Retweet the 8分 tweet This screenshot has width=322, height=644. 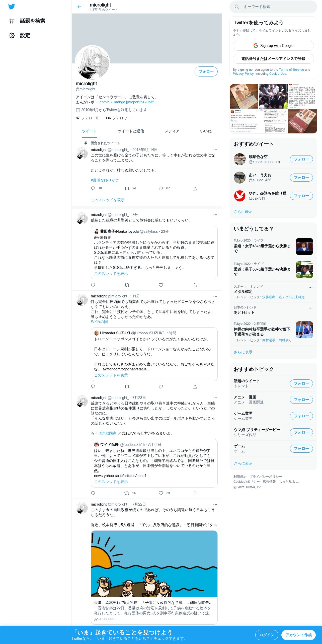click(x=127, y=285)
